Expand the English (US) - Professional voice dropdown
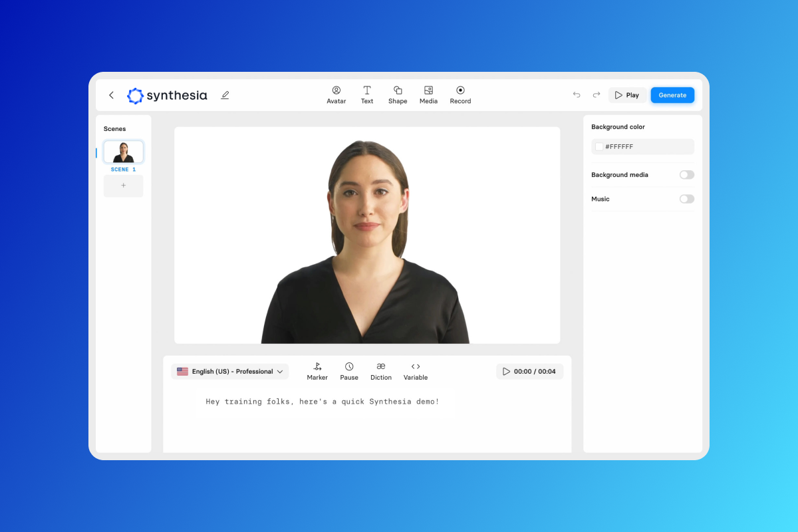 [230, 372]
